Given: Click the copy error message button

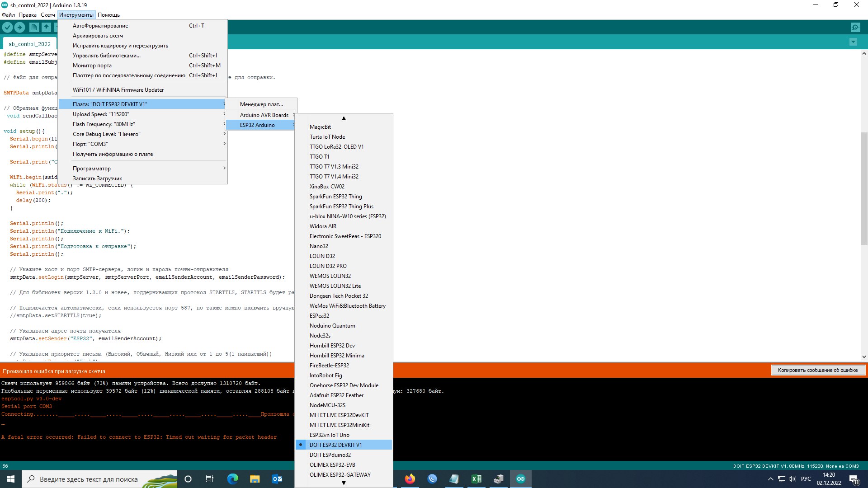Looking at the screenshot, I should pos(817,370).
